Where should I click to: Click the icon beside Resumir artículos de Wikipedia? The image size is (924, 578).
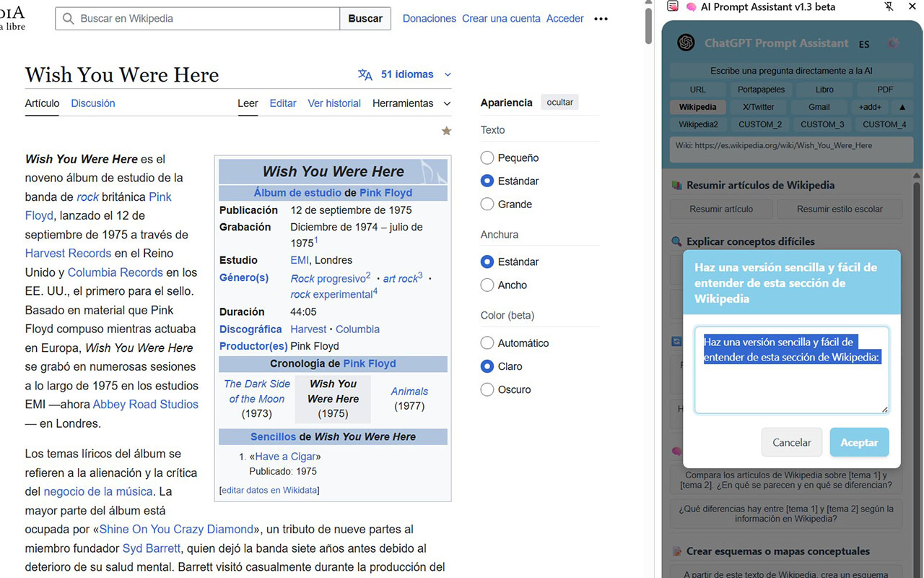coord(676,185)
